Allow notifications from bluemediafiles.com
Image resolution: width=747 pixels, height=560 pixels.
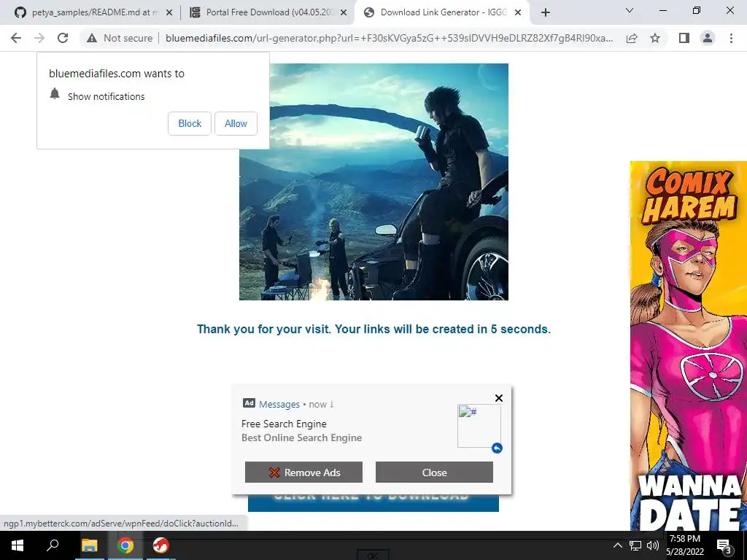(236, 123)
